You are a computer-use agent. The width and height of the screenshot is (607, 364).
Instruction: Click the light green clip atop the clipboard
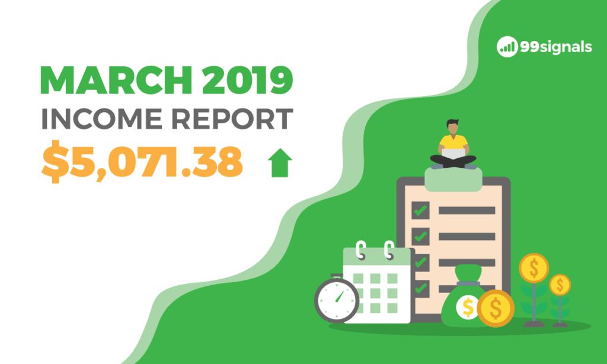[x=453, y=179]
